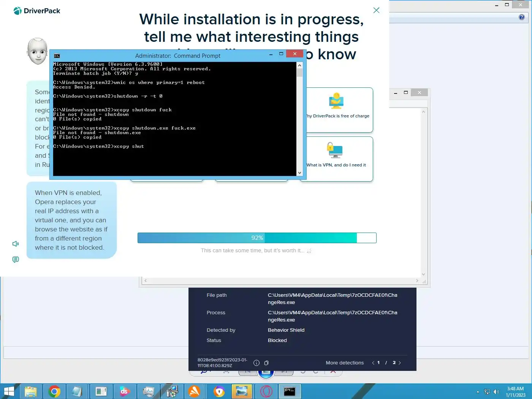This screenshot has height=399, width=532.
Task: Click the 'This can take some time' status text
Action: click(252, 250)
